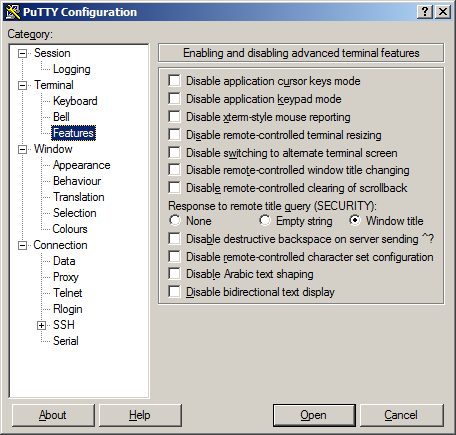Open the Keyboard category
Screen dimensions: 456x435
click(x=75, y=101)
